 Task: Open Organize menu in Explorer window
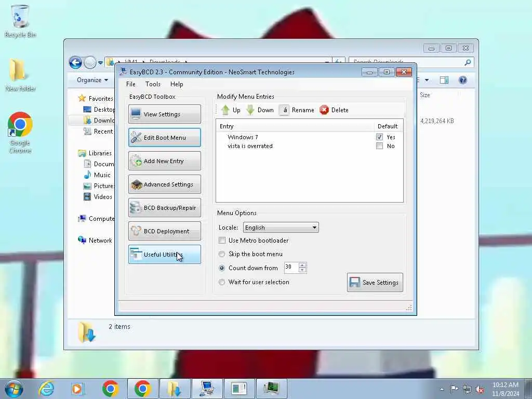pyautogui.click(x=92, y=80)
